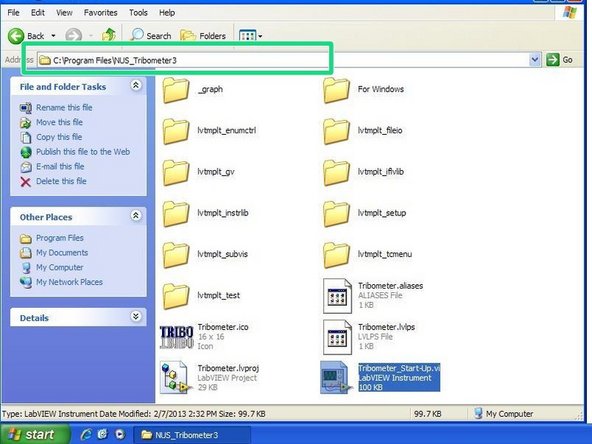
Task: Open the File menu
Action: tap(13, 12)
